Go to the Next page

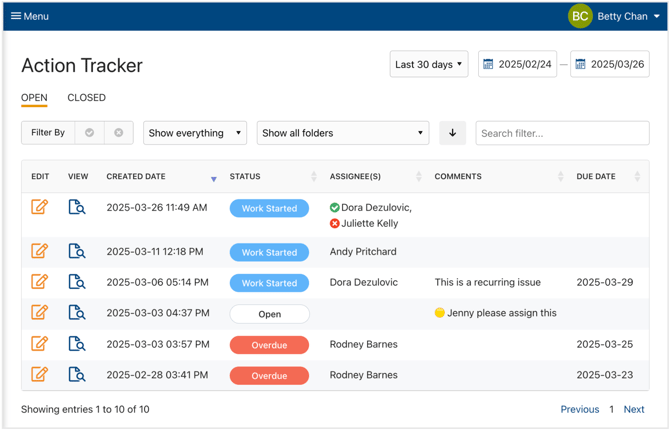pyautogui.click(x=634, y=409)
